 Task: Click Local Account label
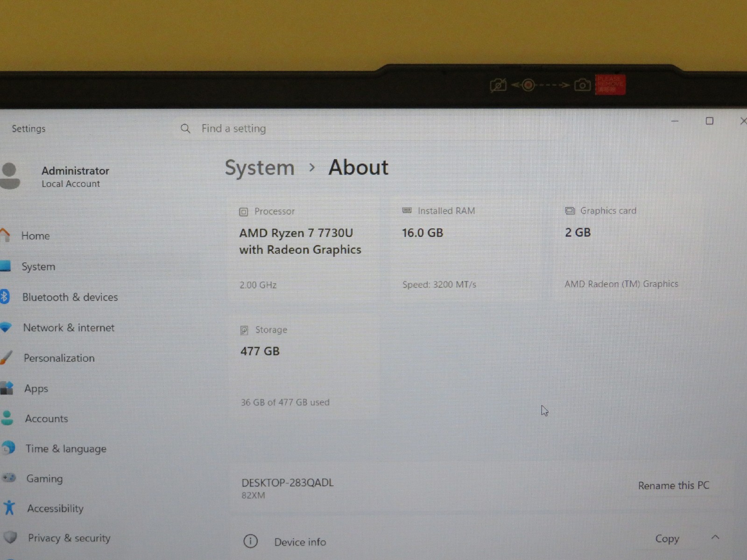(x=70, y=184)
